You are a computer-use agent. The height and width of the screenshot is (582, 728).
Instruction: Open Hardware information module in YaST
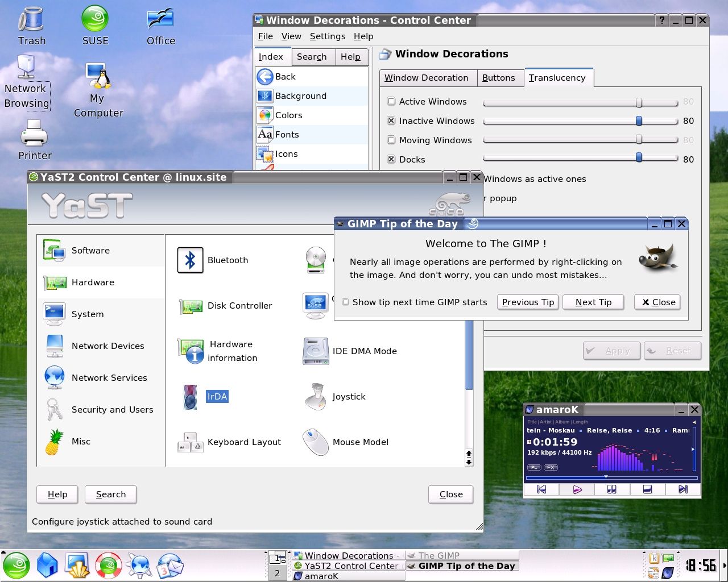tap(218, 351)
